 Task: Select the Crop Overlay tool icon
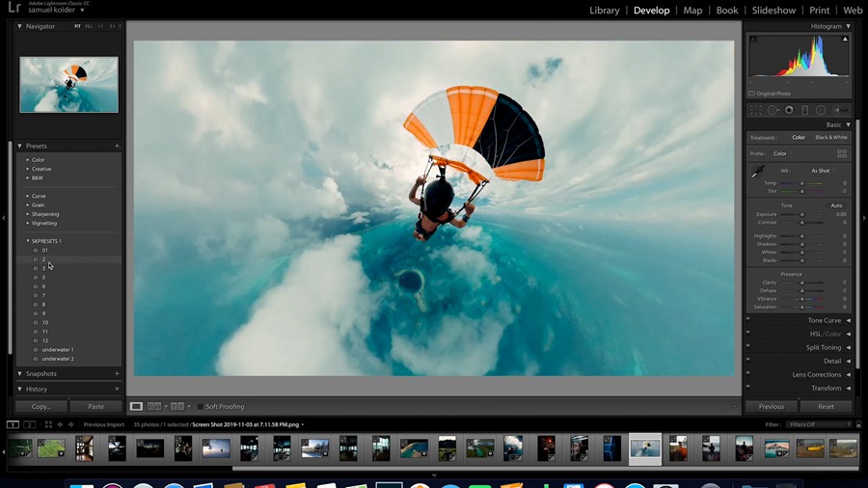(x=755, y=110)
